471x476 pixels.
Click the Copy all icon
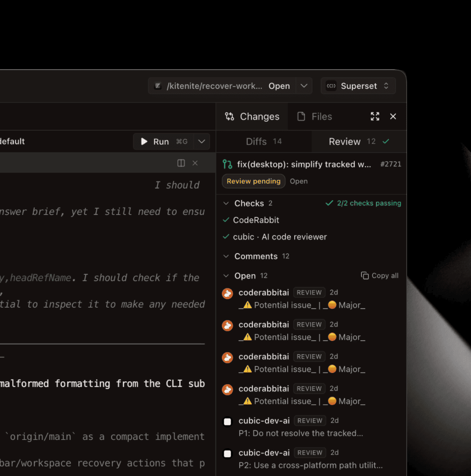pyautogui.click(x=364, y=276)
